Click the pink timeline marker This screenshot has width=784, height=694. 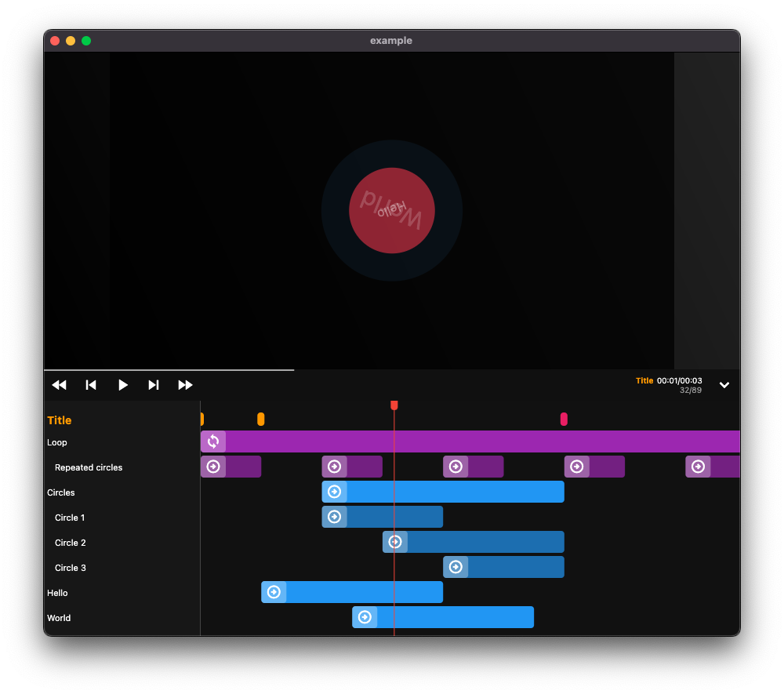[x=564, y=419]
